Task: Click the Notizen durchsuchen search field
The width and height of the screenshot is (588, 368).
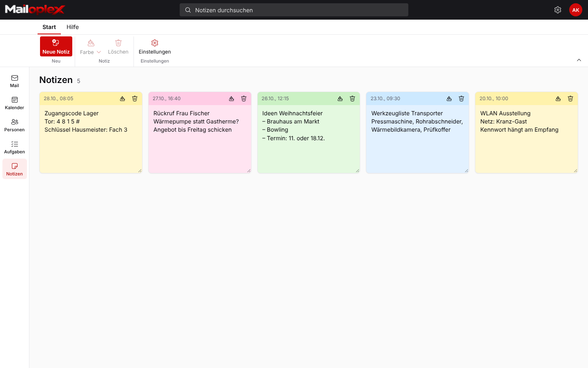Action: 294,10
